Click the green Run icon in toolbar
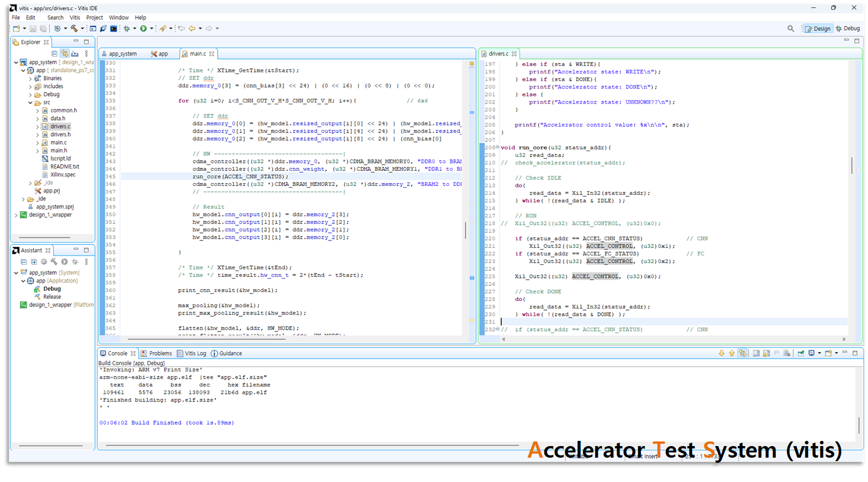The image size is (868, 482). pyautogui.click(x=144, y=28)
